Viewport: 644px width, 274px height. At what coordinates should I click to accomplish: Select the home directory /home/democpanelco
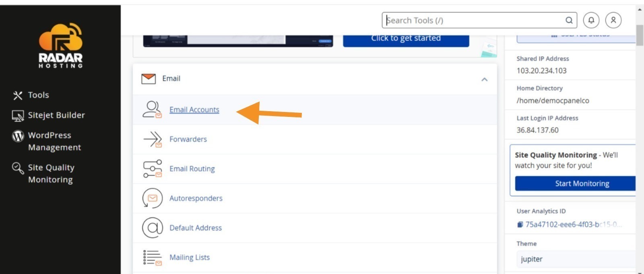click(x=553, y=101)
